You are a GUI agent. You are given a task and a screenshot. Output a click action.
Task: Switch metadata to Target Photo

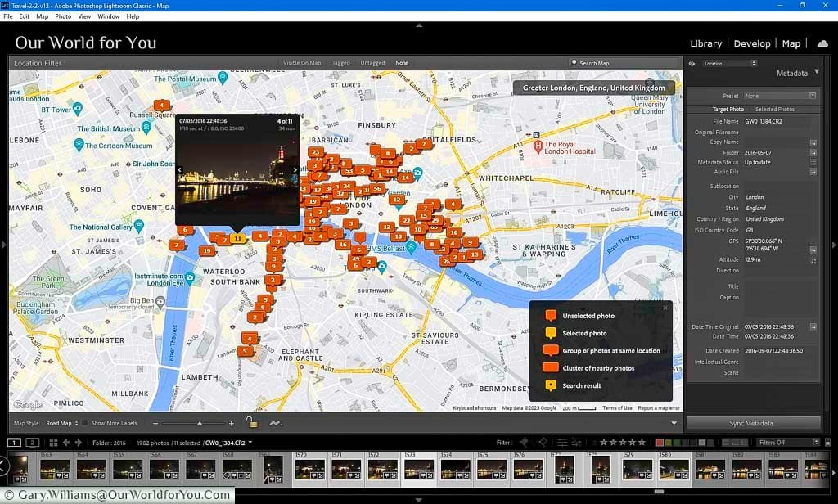[x=728, y=109]
